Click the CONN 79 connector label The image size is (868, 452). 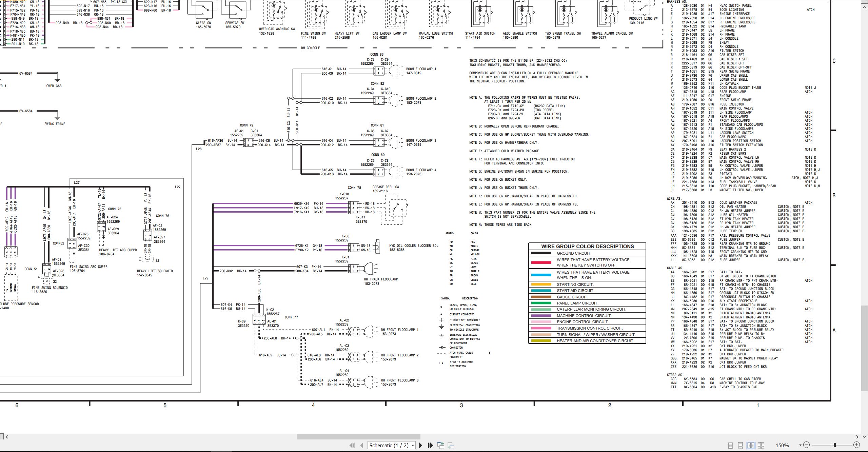246,125
